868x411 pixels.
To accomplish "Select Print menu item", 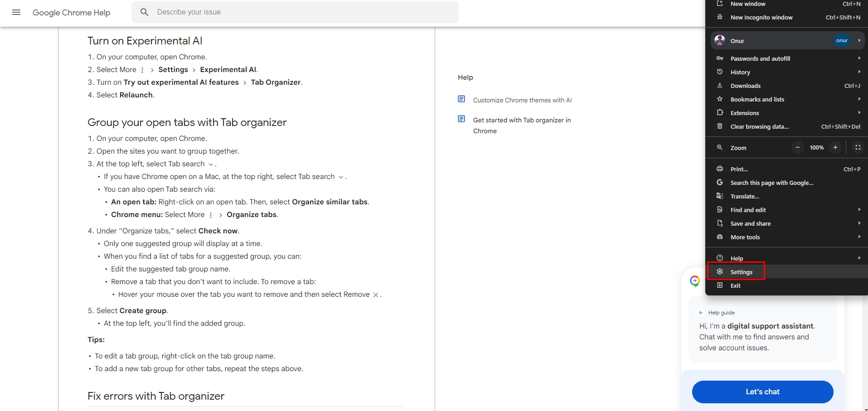I will click(x=788, y=169).
